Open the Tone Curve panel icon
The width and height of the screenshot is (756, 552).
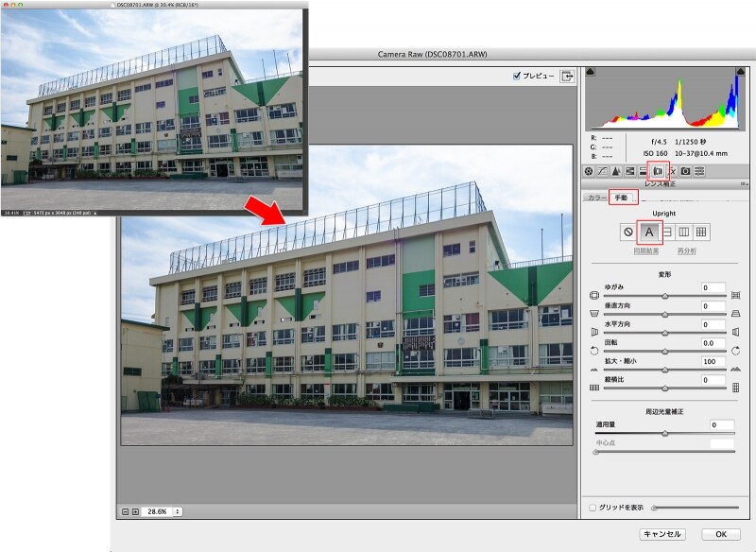point(602,171)
